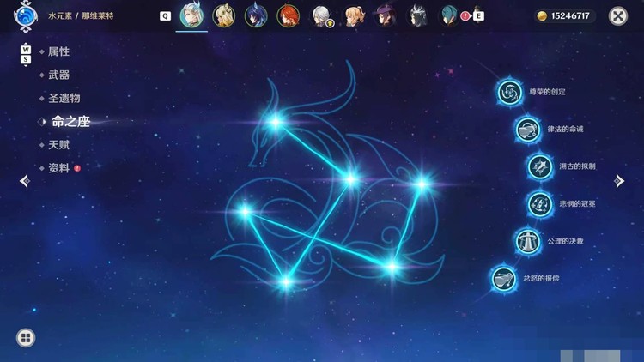Screen dimensions: 644x362
Task: Click the 水元素 / 那维莱特 title text
Action: coord(81,16)
